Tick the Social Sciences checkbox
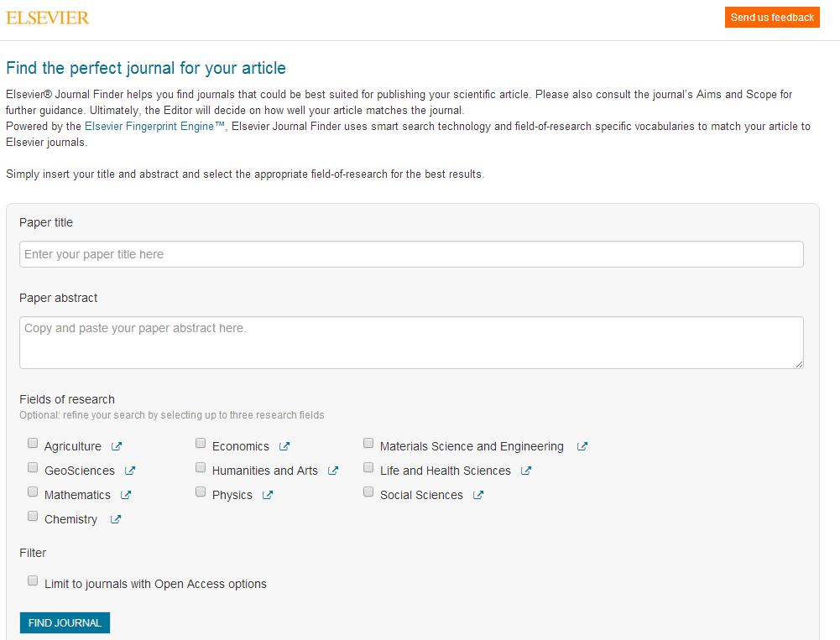This screenshot has width=840, height=640. click(368, 492)
